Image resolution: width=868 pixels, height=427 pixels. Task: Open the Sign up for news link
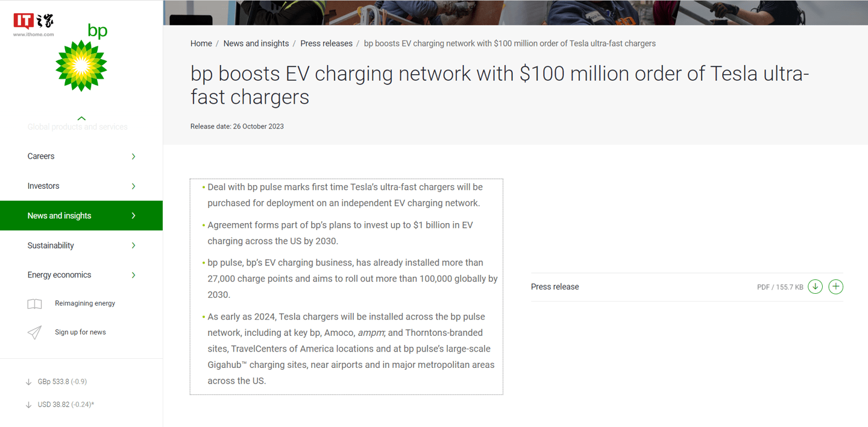80,332
